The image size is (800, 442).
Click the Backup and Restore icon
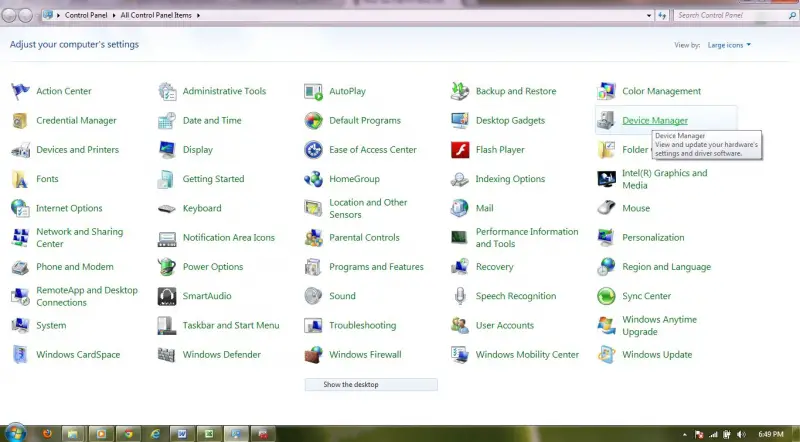tap(460, 91)
